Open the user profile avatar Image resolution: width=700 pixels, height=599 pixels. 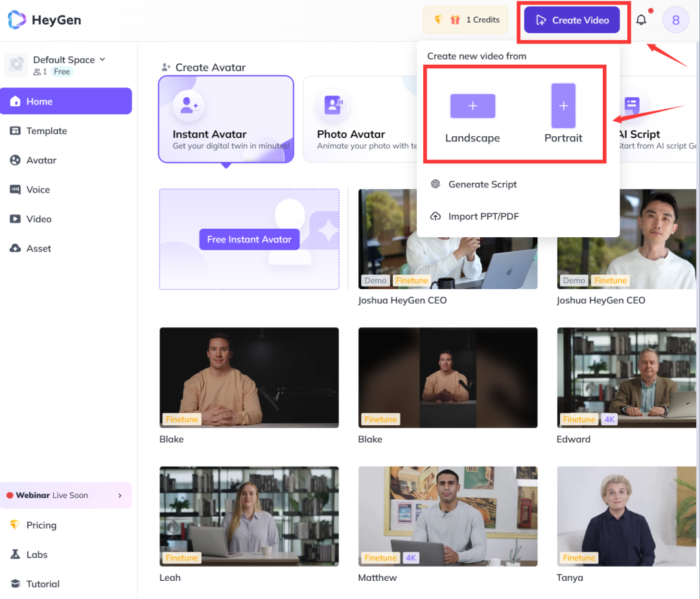point(675,19)
